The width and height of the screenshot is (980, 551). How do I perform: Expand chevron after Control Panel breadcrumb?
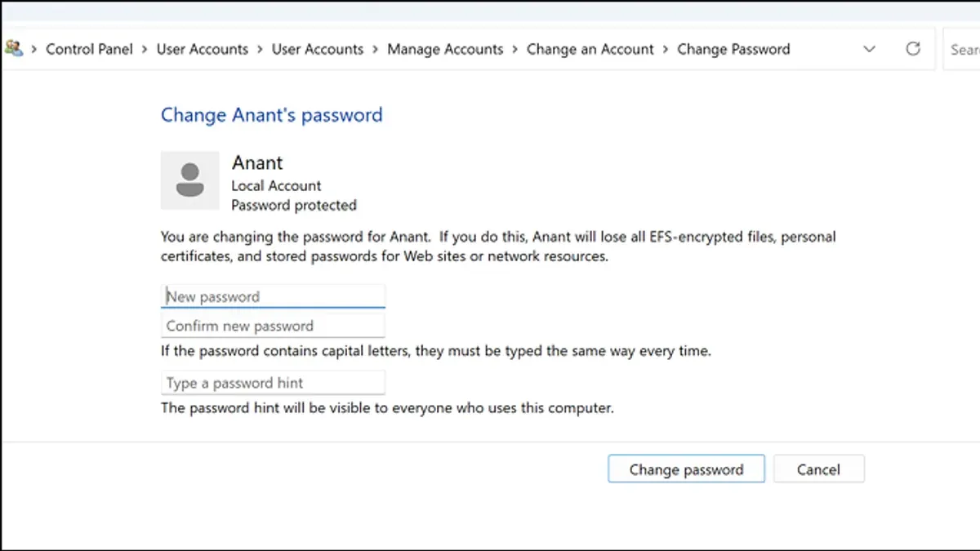[x=145, y=49]
